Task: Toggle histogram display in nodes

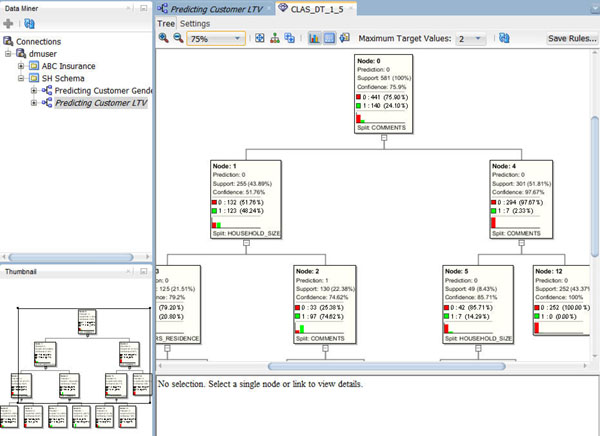Action: click(x=315, y=38)
